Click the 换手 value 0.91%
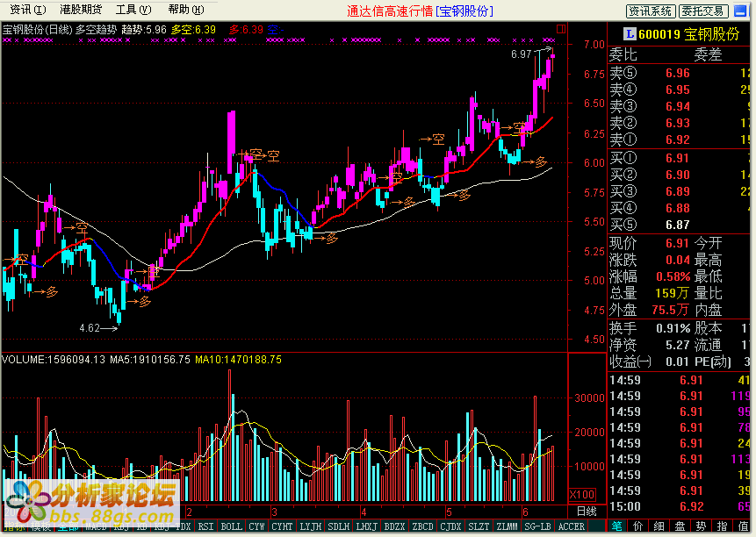Image resolution: width=756 pixels, height=537 pixels. (x=673, y=328)
